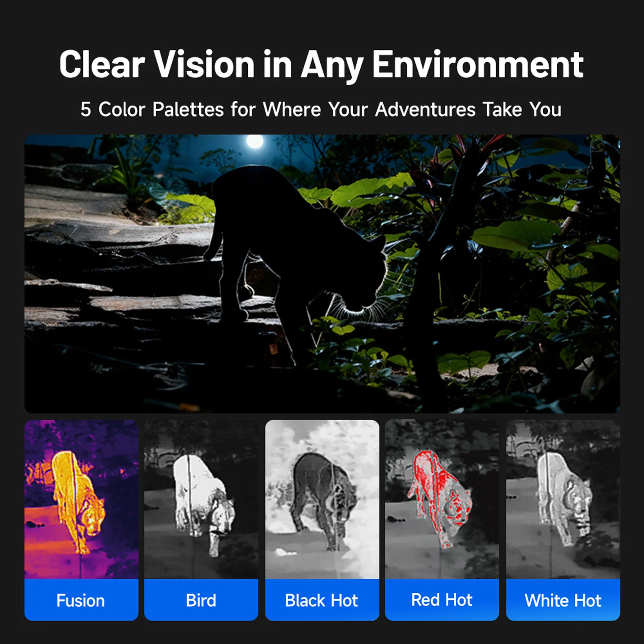Open the Bird grayscale palette thumbnail
Viewport: 644px width, 644px height.
pos(201,499)
